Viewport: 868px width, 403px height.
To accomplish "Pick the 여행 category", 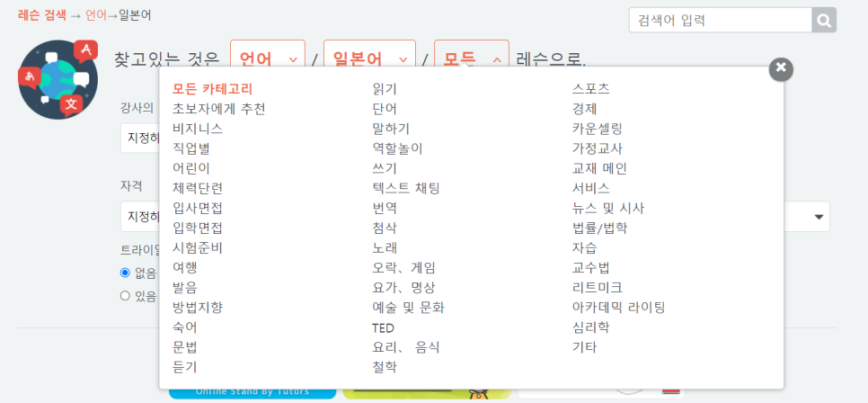I will (x=185, y=268).
